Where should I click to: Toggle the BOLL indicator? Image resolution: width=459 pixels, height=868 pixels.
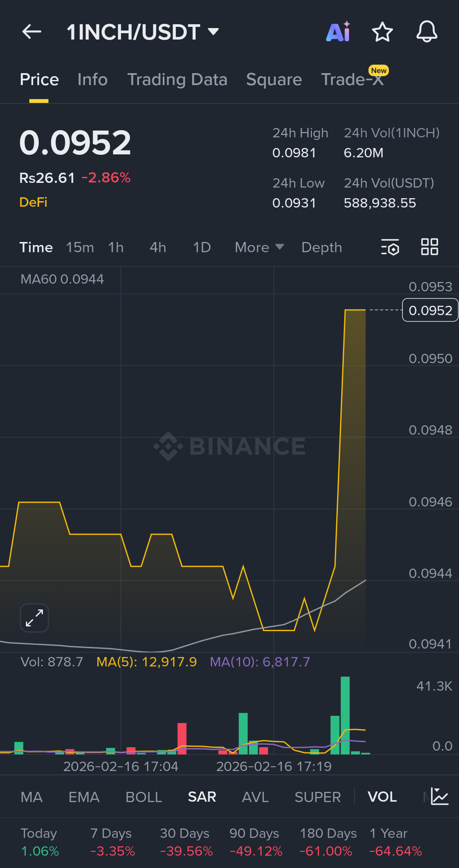point(144,797)
